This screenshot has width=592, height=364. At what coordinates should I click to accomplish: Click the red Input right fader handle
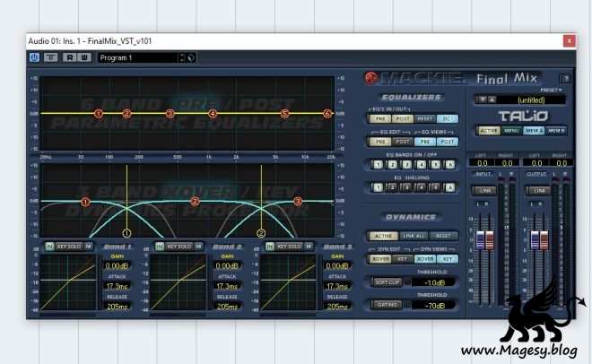coord(490,240)
